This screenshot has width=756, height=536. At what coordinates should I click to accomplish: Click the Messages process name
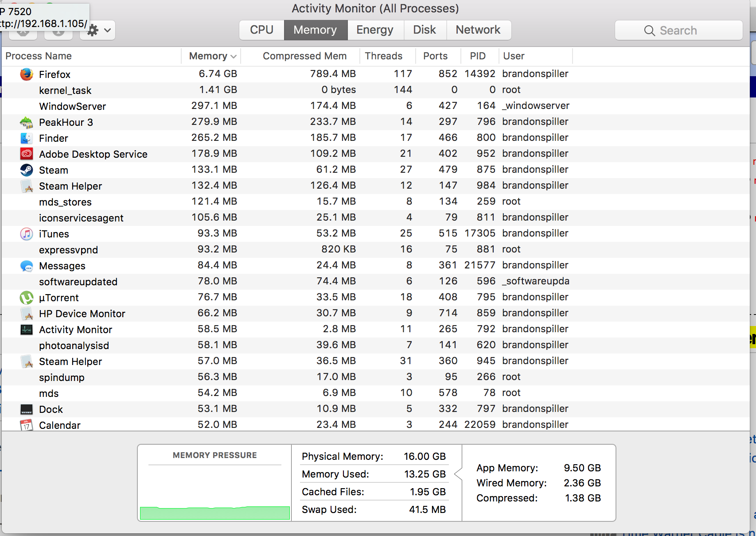click(x=62, y=266)
